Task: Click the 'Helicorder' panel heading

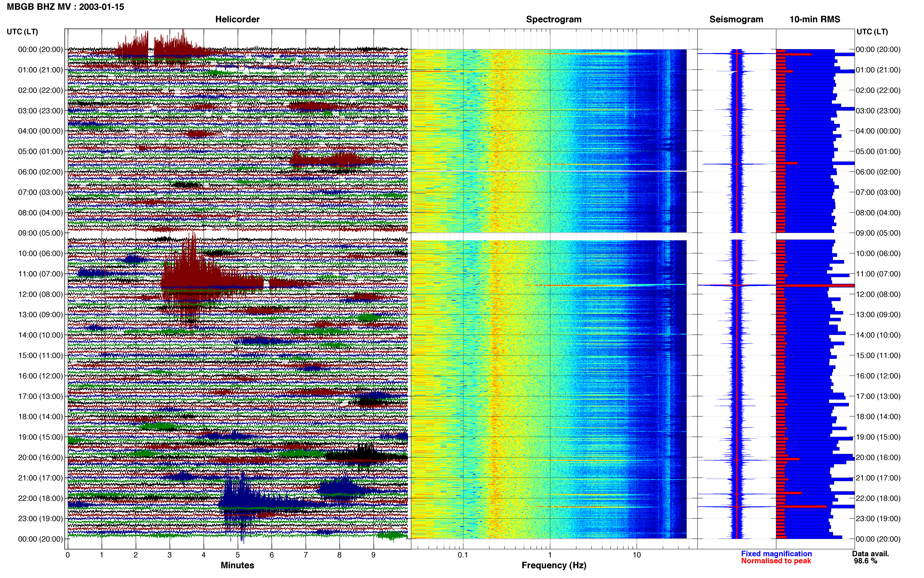Action: coord(237,19)
